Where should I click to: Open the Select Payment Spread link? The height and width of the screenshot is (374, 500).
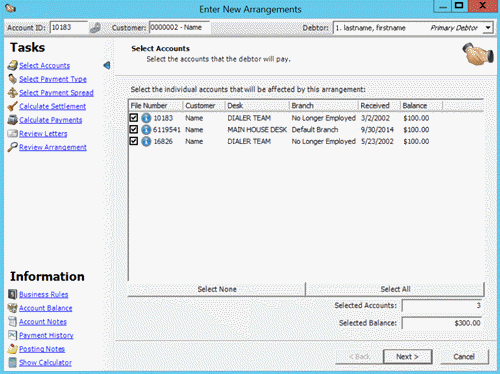[56, 93]
